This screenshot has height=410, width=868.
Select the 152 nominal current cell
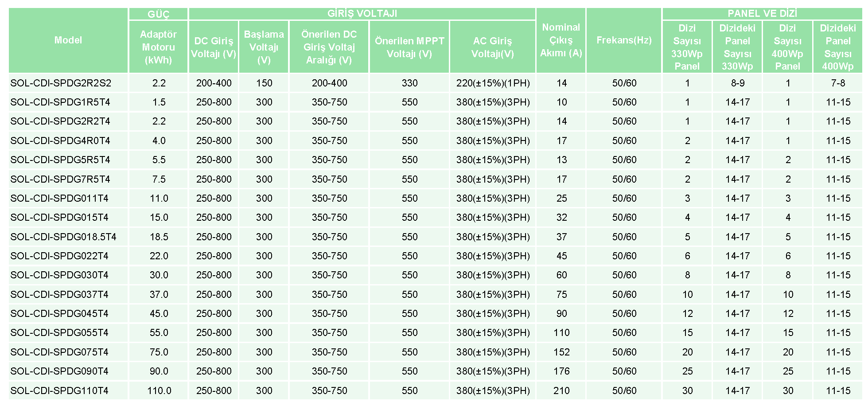pyautogui.click(x=561, y=352)
